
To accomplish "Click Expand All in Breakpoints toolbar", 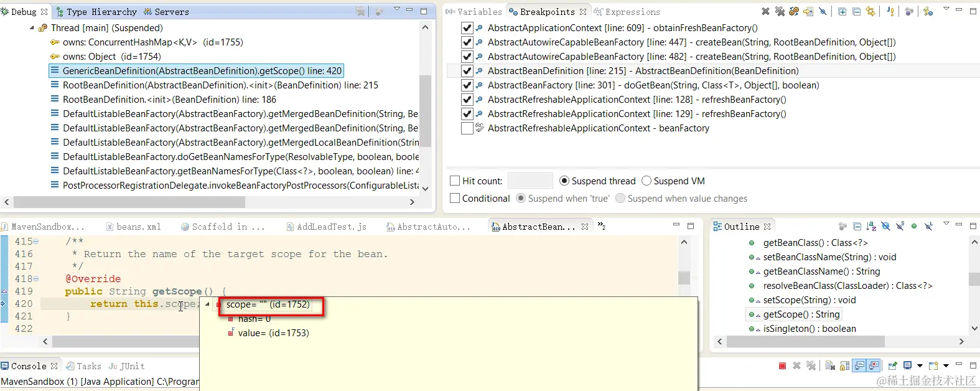I will [x=842, y=11].
